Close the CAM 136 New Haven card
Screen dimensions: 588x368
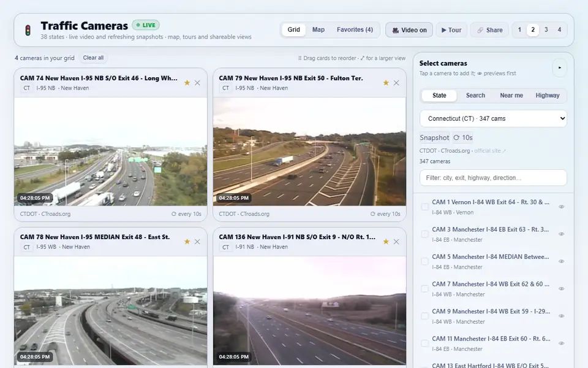pos(396,242)
